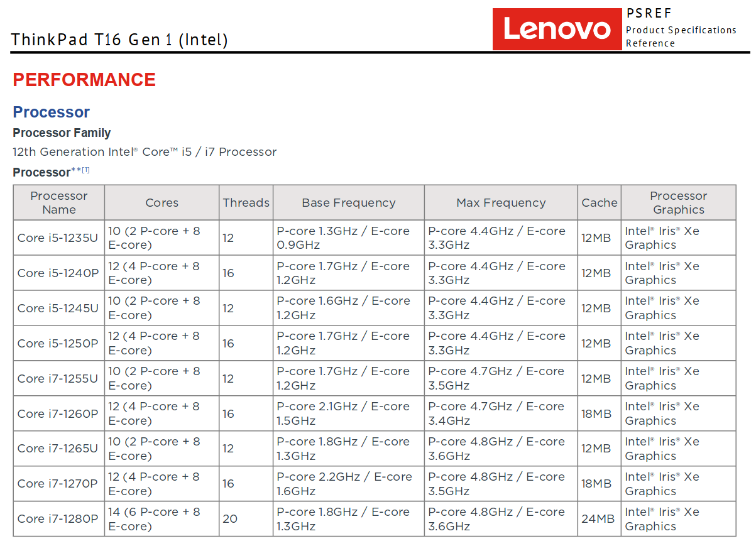Click max frequency cell in i7-1255U row
The image size is (756, 541).
coord(501,379)
